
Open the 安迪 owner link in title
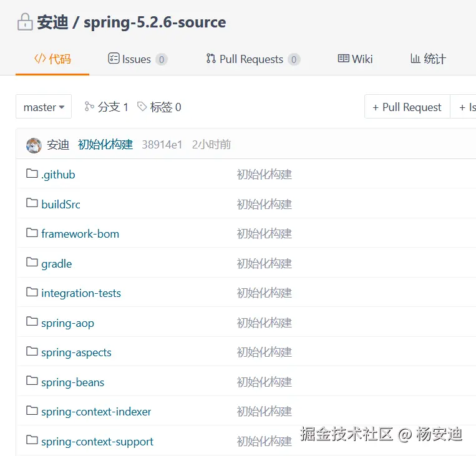tap(53, 22)
